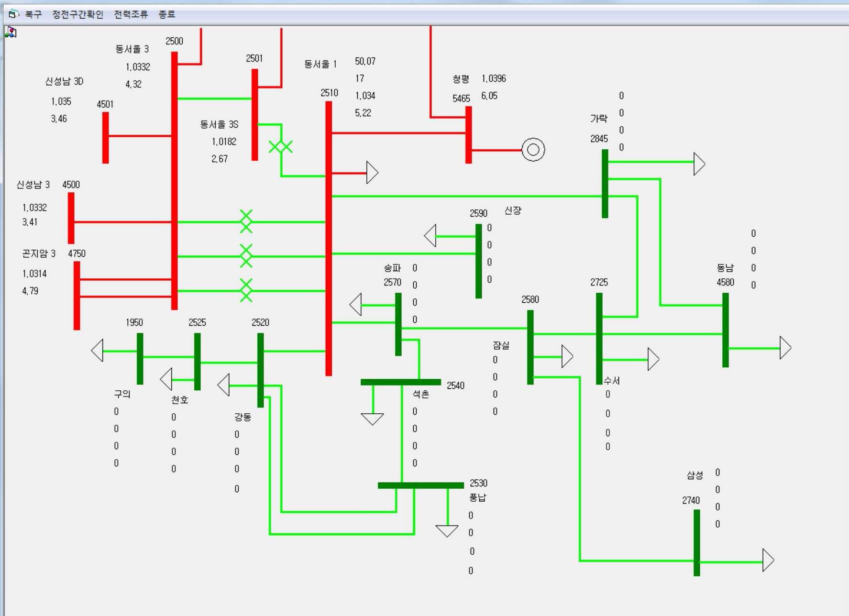Click the load arrow at 구의 1950

pyautogui.click(x=97, y=351)
